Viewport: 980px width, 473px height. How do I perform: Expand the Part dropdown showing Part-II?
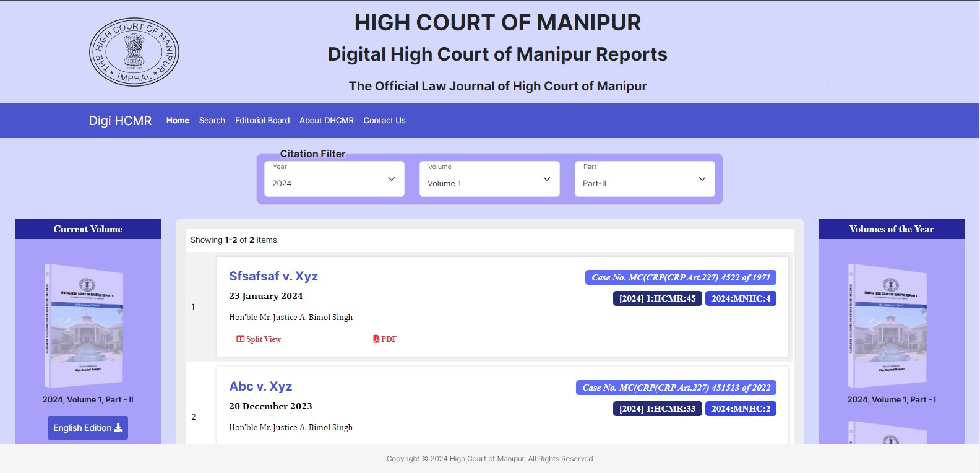[x=645, y=180]
